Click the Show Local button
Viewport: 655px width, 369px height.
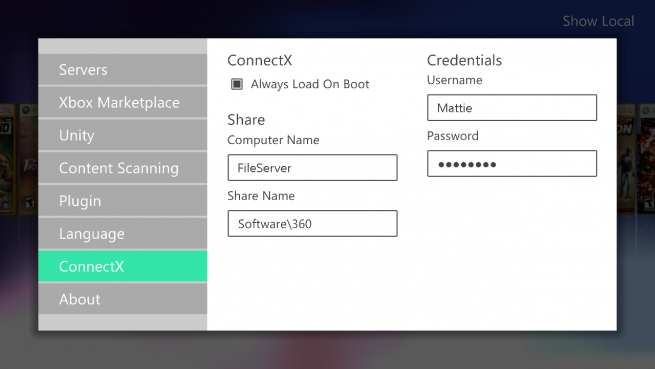[598, 21]
